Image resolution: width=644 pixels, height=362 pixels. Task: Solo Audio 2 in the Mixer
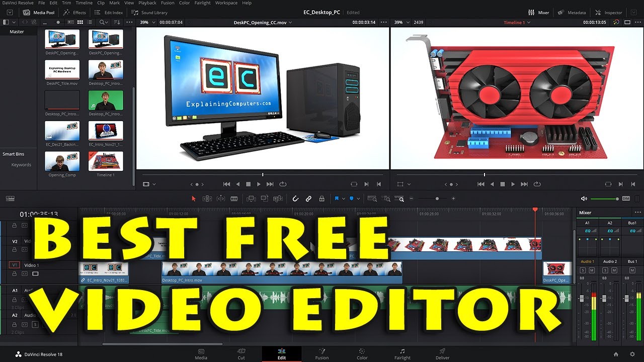click(606, 270)
